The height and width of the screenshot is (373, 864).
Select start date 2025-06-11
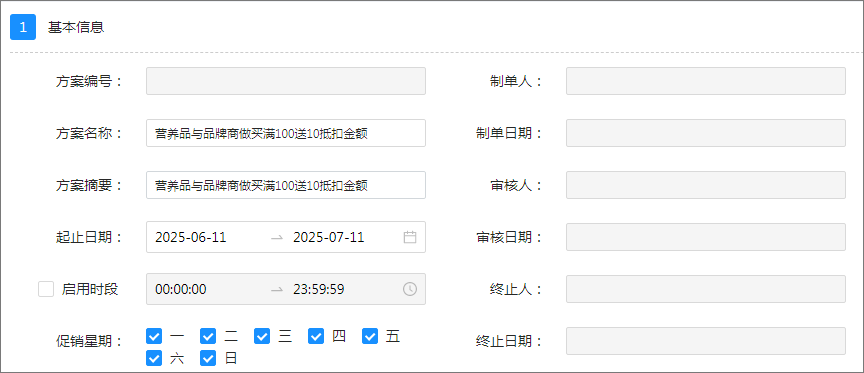pyautogui.click(x=191, y=237)
